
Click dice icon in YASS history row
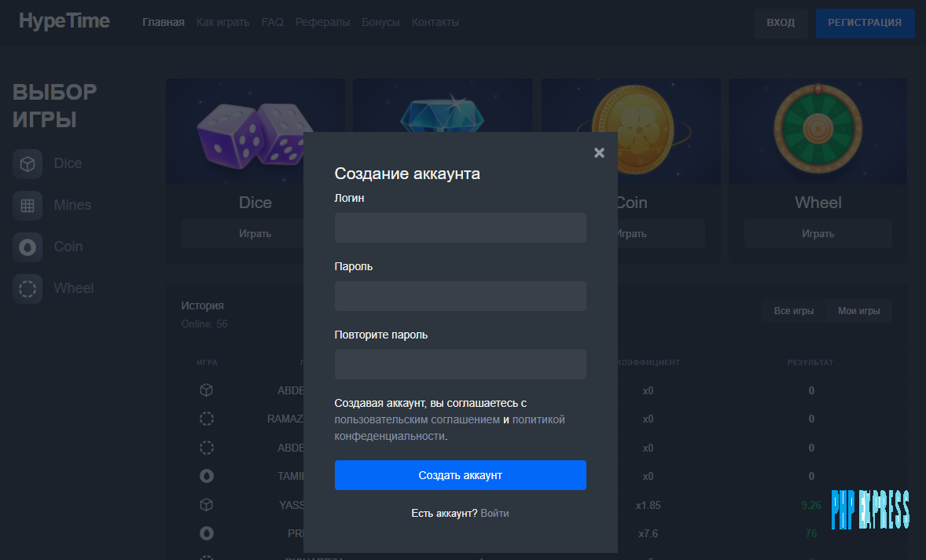pyautogui.click(x=206, y=505)
